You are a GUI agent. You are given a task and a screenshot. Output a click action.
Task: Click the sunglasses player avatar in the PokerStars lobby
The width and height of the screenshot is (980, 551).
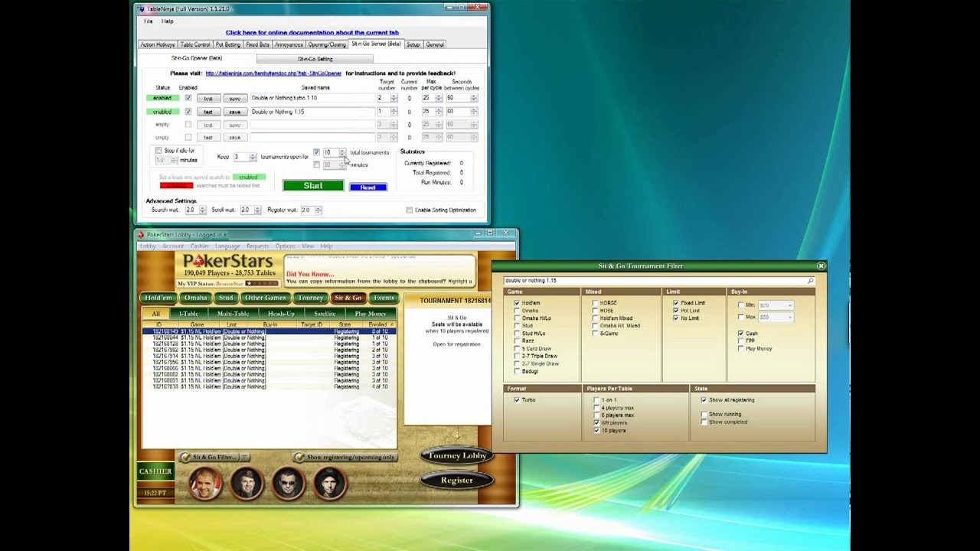(288, 484)
